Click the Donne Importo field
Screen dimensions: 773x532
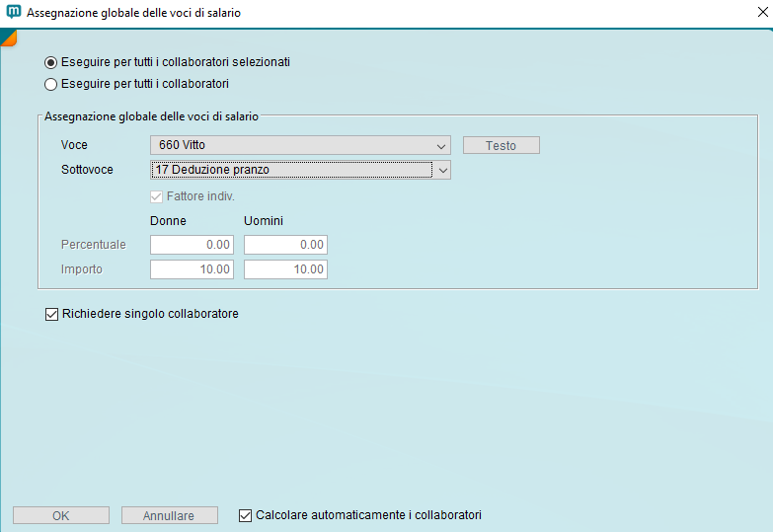192,269
